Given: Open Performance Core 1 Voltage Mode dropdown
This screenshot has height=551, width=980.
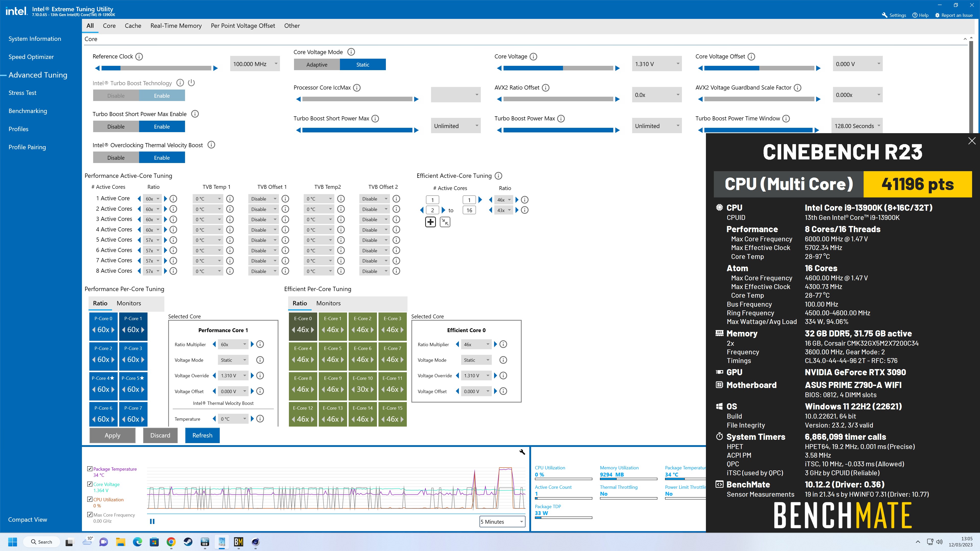Looking at the screenshot, I should (x=233, y=360).
